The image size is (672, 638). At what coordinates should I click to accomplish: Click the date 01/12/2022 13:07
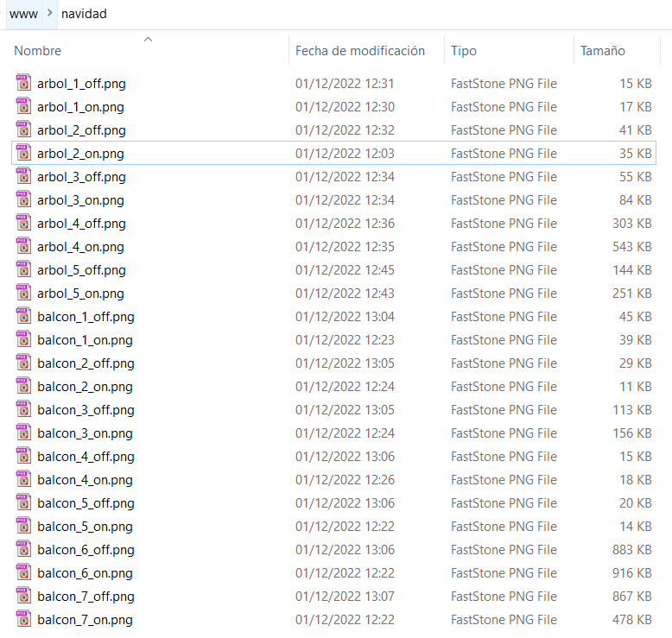(345, 597)
